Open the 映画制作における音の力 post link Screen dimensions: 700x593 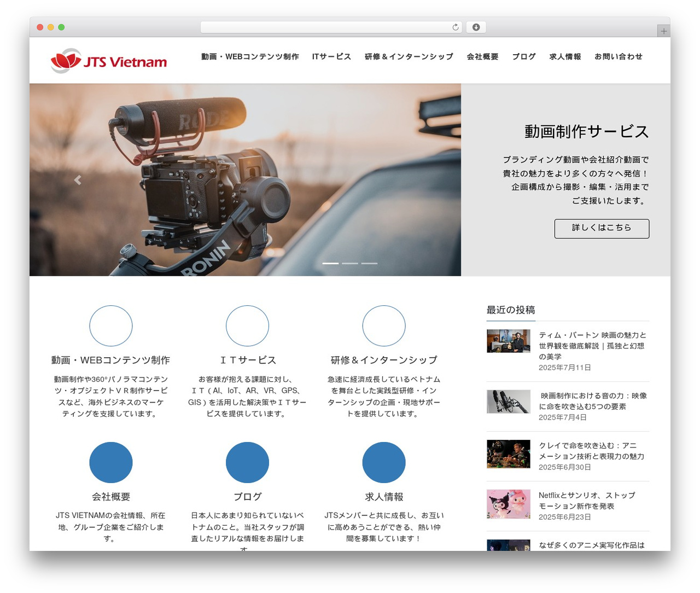(x=593, y=401)
